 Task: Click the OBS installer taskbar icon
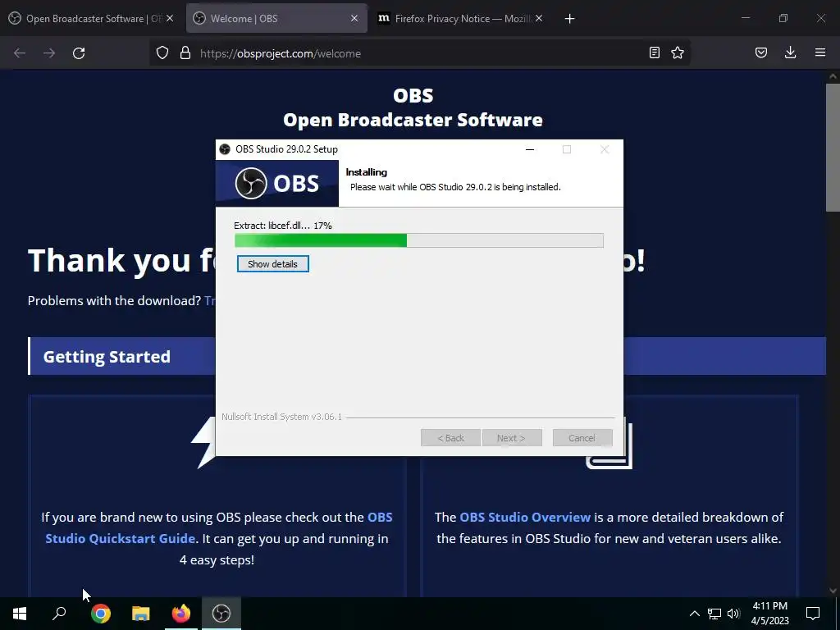[221, 614]
